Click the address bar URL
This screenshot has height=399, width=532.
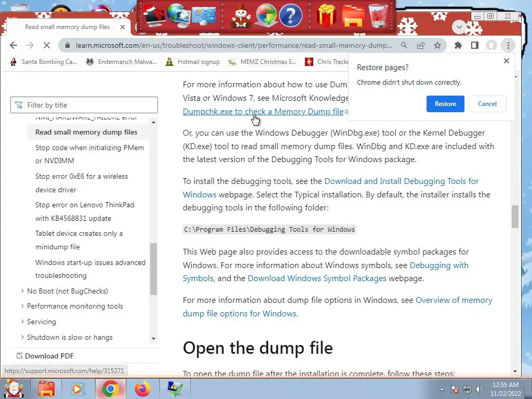tap(234, 46)
